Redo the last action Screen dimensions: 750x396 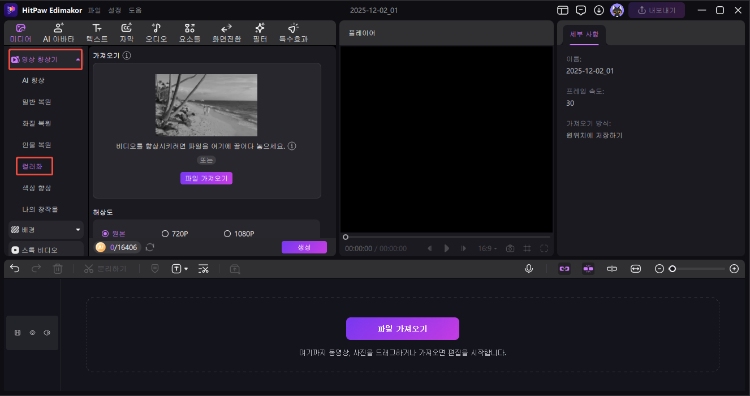tap(36, 269)
